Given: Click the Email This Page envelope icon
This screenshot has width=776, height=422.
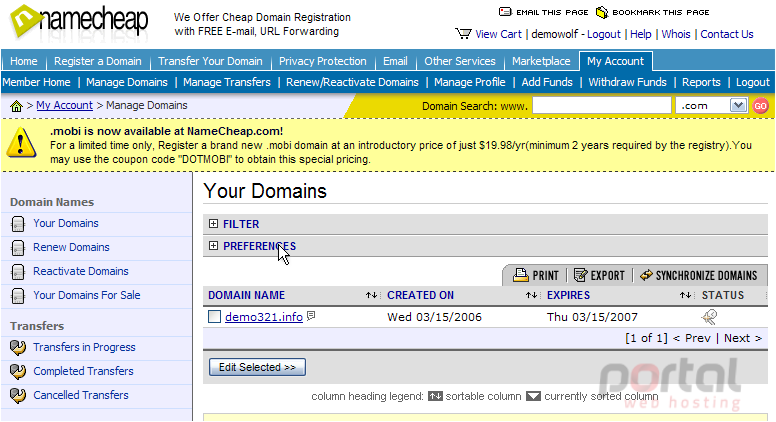Looking at the screenshot, I should click(505, 12).
